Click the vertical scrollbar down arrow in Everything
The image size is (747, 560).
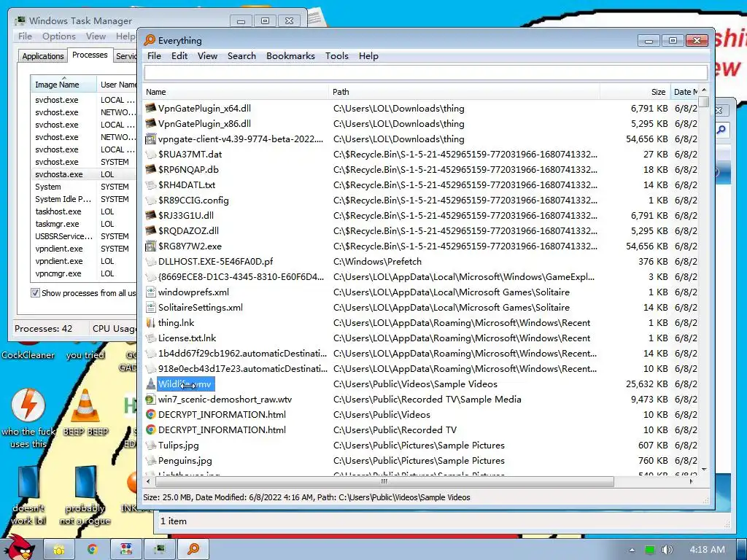[704, 470]
